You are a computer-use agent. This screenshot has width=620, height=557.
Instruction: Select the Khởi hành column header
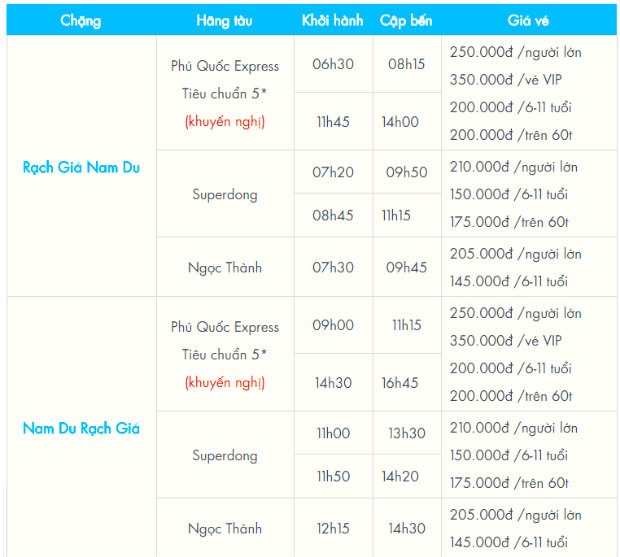click(334, 20)
